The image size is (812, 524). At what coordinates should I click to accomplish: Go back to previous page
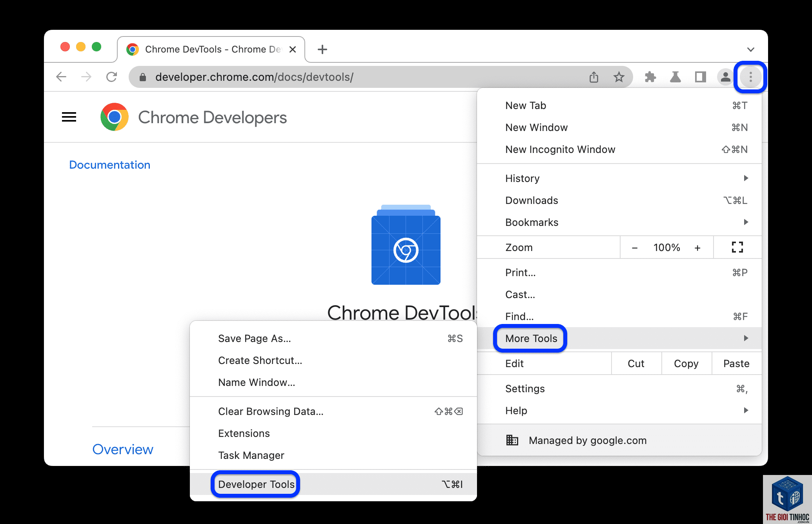[x=61, y=77]
